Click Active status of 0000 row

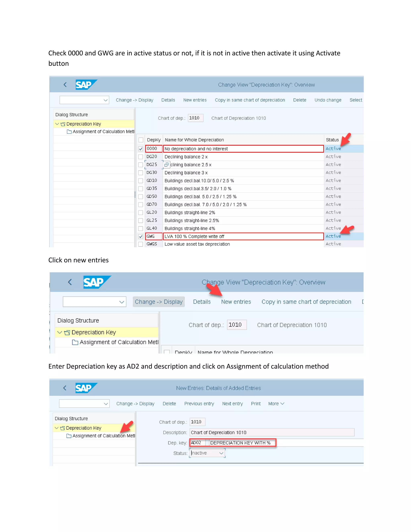pos(333,149)
